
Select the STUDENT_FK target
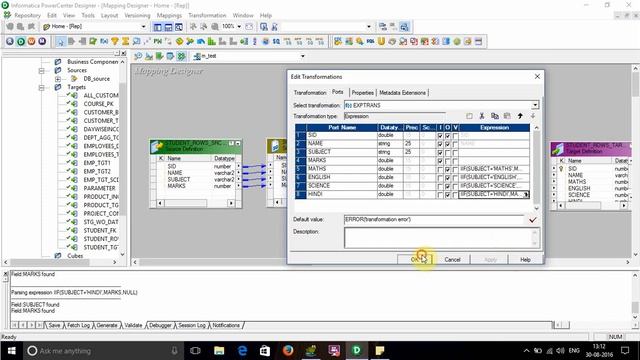click(x=100, y=231)
